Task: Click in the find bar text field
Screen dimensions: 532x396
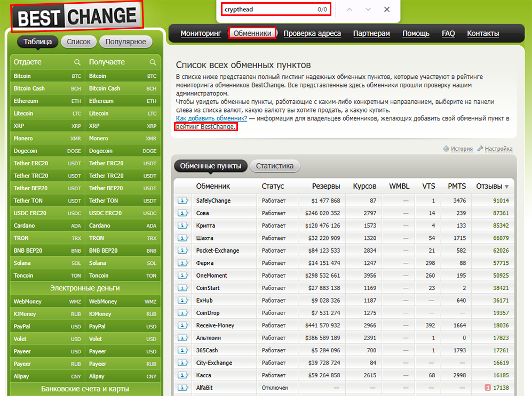Action: point(267,9)
